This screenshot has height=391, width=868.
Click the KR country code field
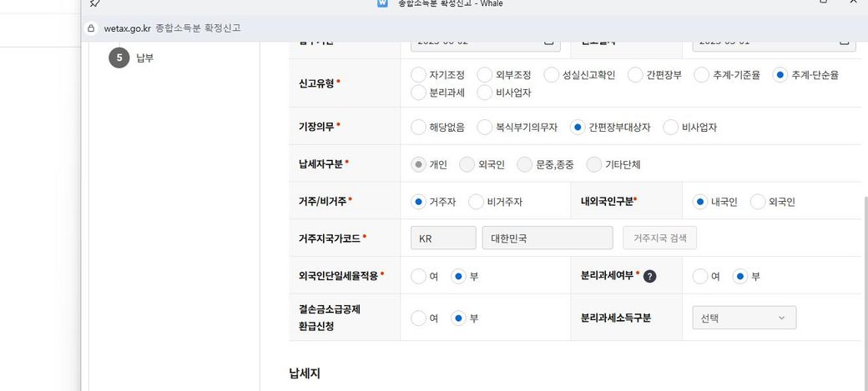tap(443, 238)
